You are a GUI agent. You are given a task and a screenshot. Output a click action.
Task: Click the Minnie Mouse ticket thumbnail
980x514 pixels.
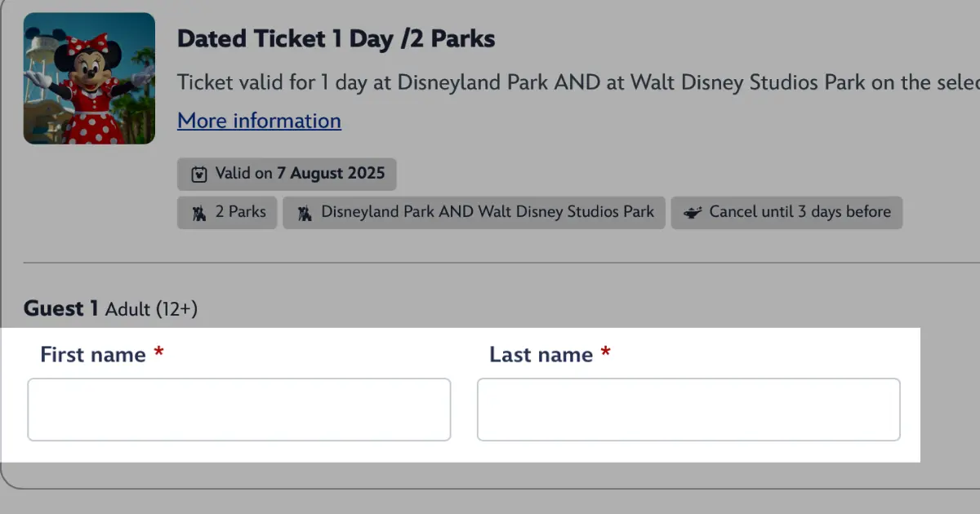coord(89,78)
